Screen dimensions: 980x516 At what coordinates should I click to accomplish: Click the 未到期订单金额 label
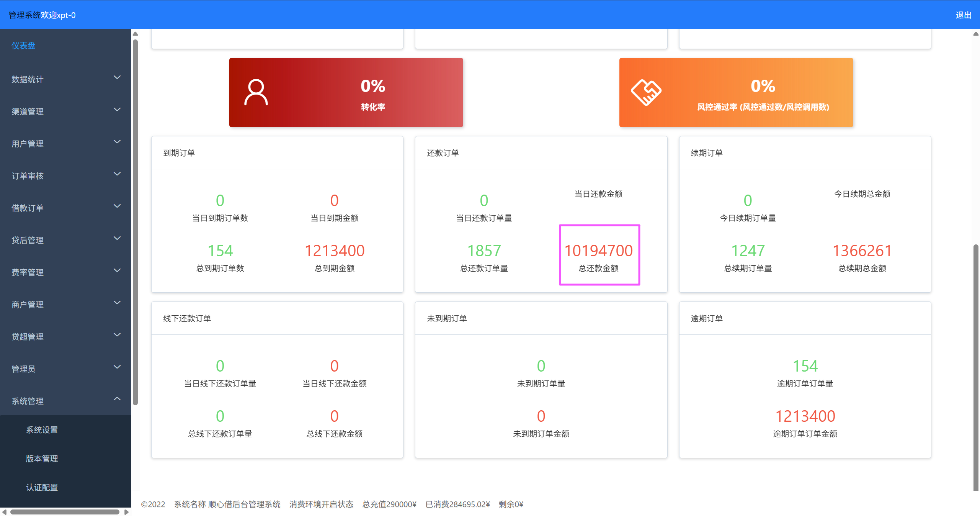click(541, 434)
